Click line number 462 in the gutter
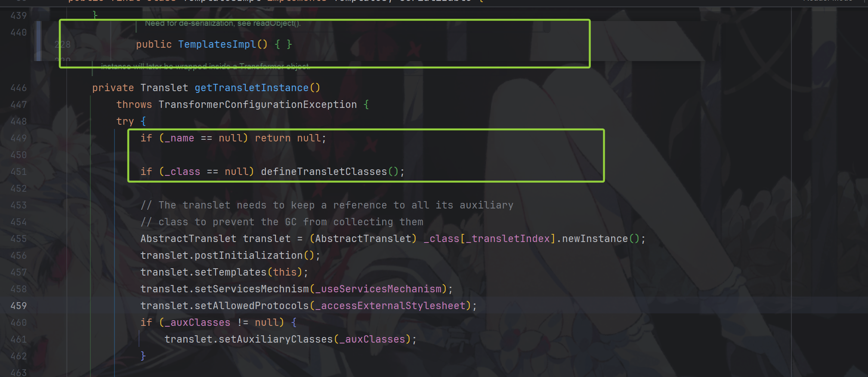Viewport: 868px width, 377px height. click(19, 356)
